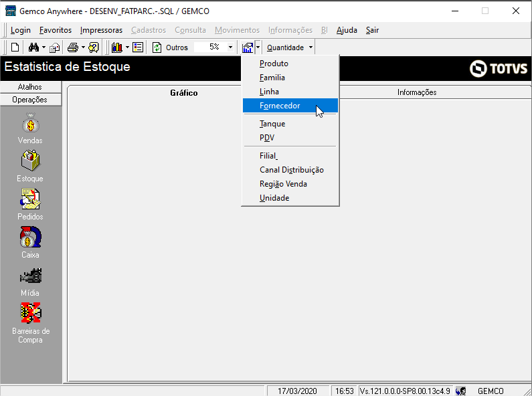Click the binoculars search icon
Screen dimensions: 532x396
[33, 47]
